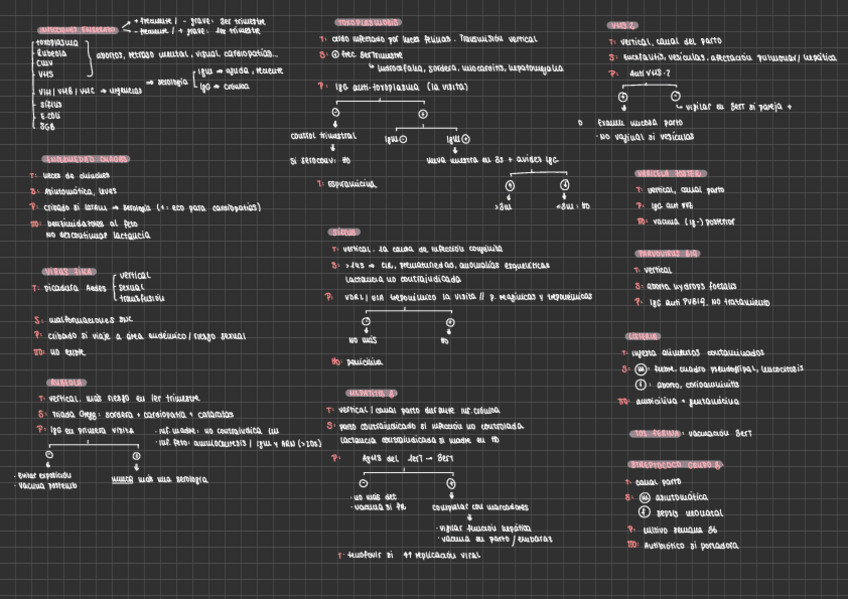Click the pink 'VHS 2' heading
The width and height of the screenshot is (848, 599).
point(622,25)
